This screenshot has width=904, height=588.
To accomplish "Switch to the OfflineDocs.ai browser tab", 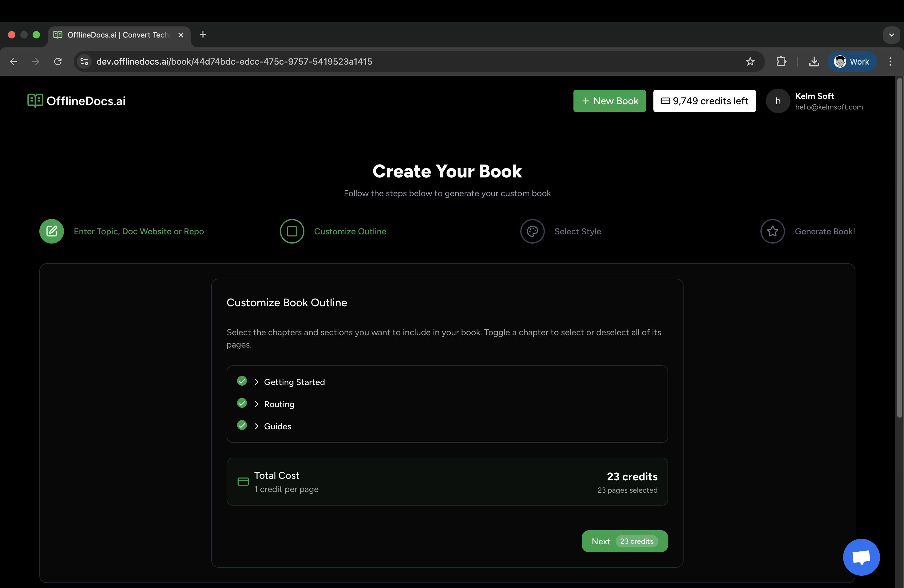I will (114, 34).
